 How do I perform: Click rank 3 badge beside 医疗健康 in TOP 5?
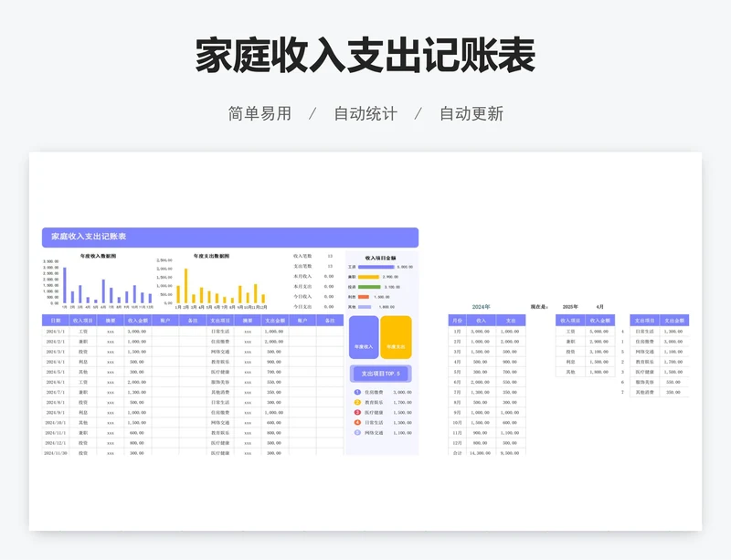pyautogui.click(x=357, y=413)
